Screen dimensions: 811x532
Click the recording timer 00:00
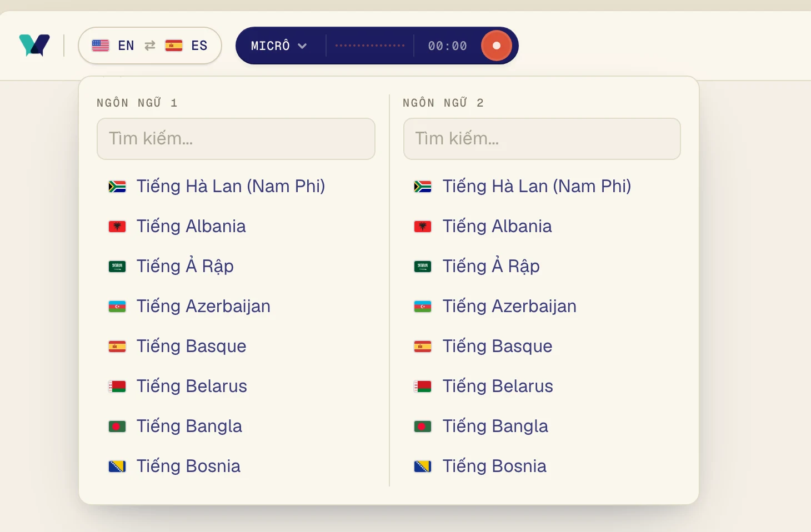448,46
